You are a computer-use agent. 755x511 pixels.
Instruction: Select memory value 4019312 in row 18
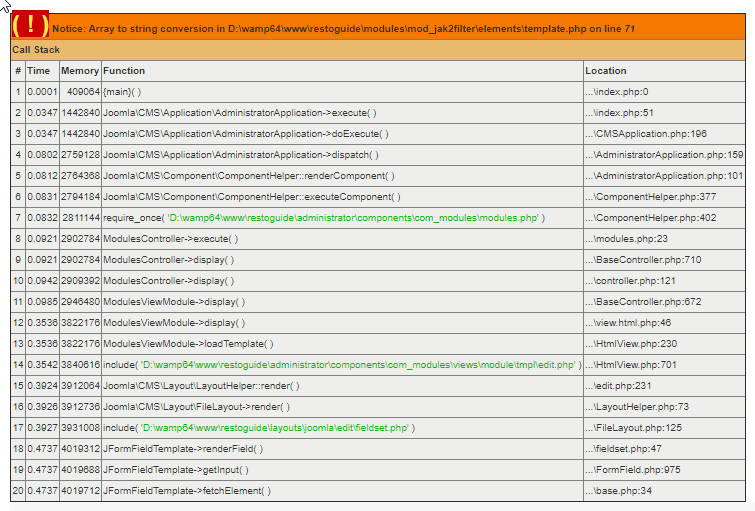[80, 449]
